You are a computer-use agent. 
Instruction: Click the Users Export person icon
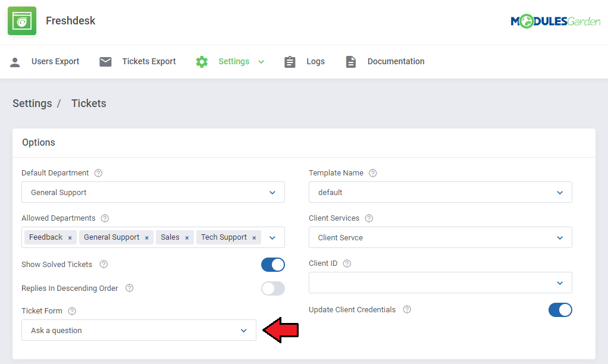tap(15, 62)
